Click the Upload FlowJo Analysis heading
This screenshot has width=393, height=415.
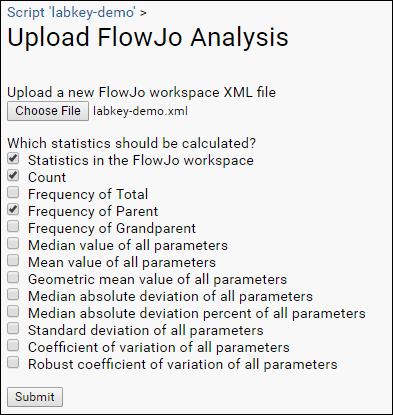pos(148,37)
